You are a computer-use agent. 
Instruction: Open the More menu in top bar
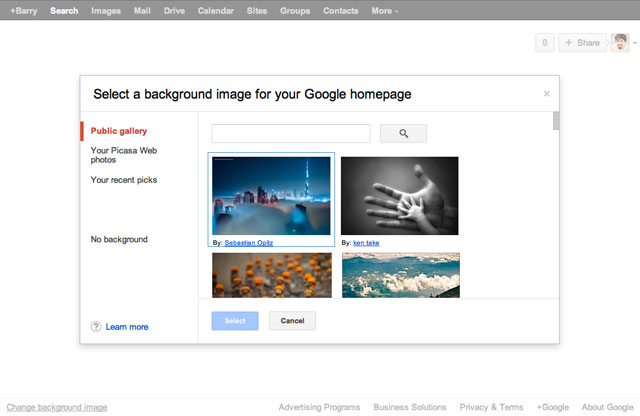384,11
